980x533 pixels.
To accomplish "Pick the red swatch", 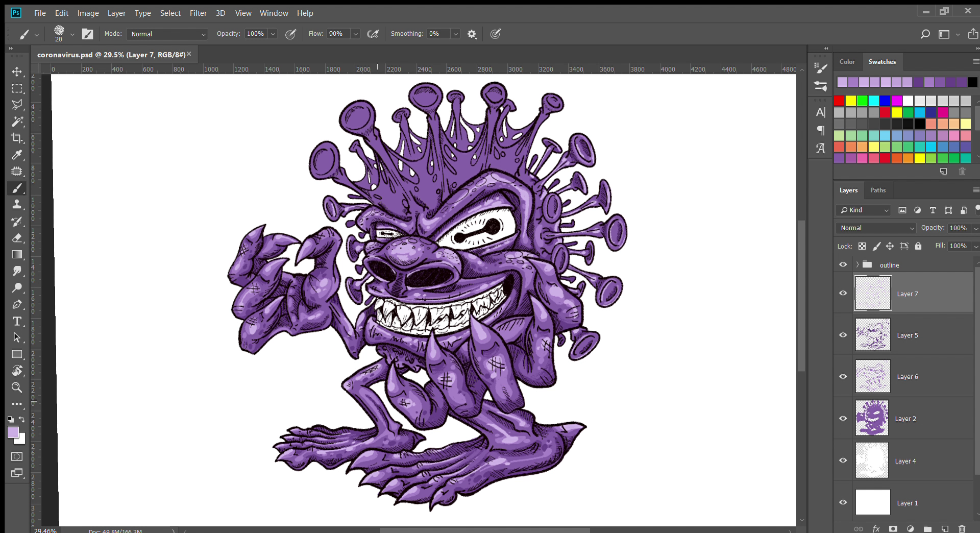I will coord(839,101).
